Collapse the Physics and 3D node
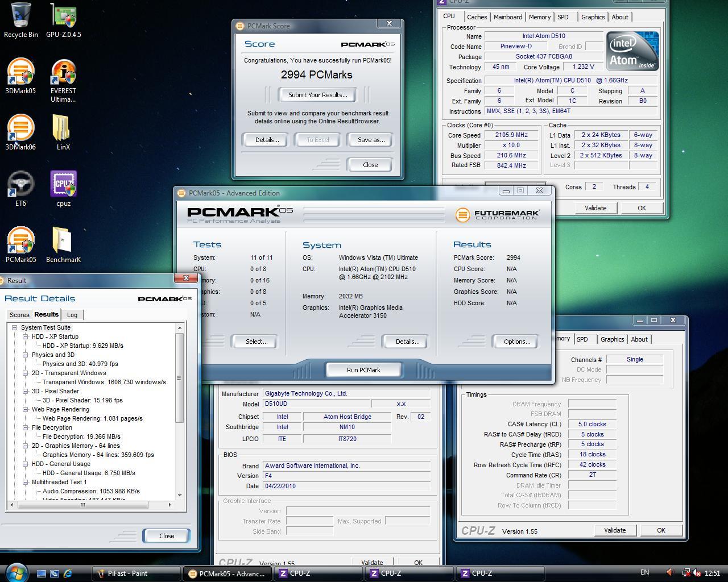The width and height of the screenshot is (728, 582). click(25, 355)
